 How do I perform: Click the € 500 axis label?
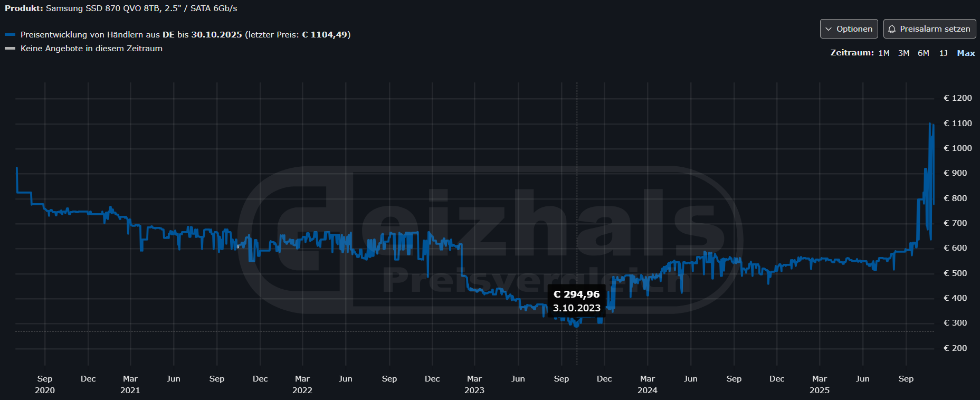[x=955, y=273]
